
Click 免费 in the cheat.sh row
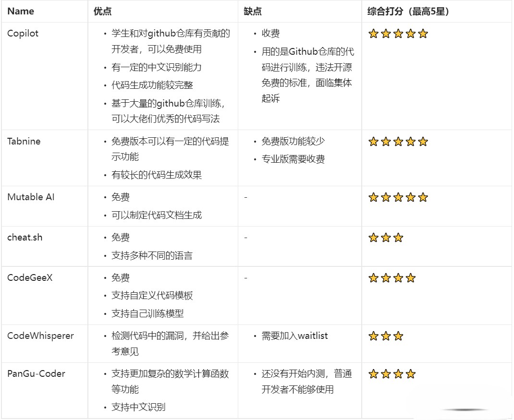(120, 238)
